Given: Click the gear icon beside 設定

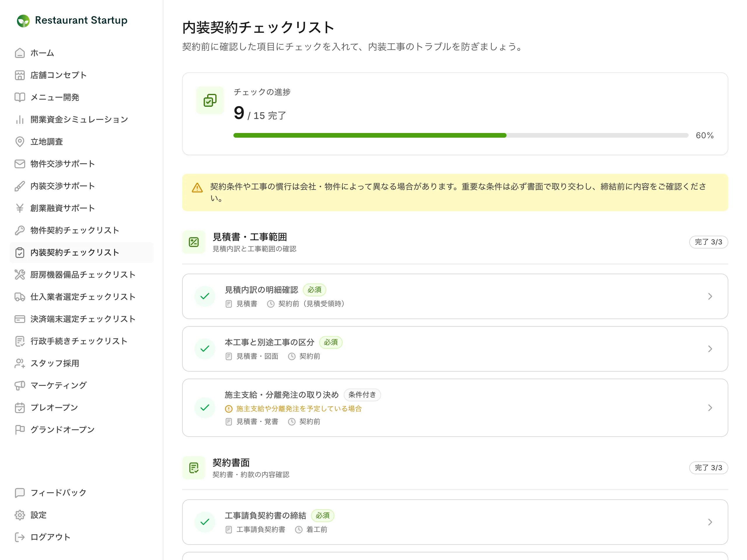Looking at the screenshot, I should coord(20,515).
